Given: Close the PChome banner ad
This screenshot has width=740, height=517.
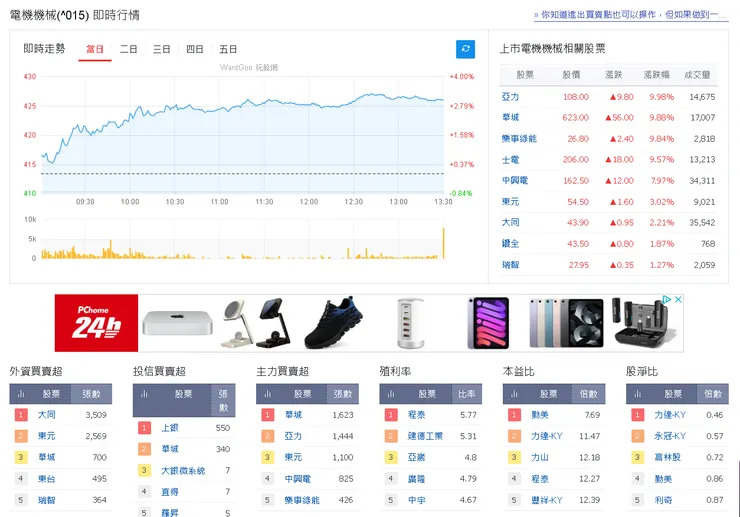Looking at the screenshot, I should 678,299.
